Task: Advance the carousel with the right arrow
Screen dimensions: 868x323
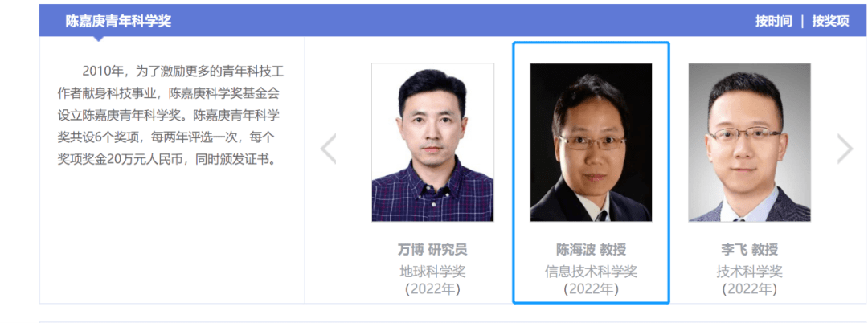Action: click(x=845, y=149)
